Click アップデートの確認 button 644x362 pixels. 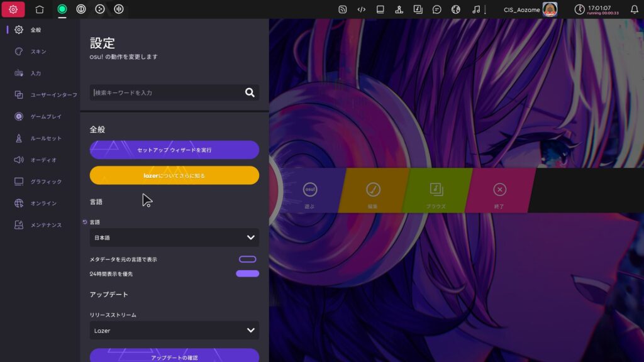(175, 356)
